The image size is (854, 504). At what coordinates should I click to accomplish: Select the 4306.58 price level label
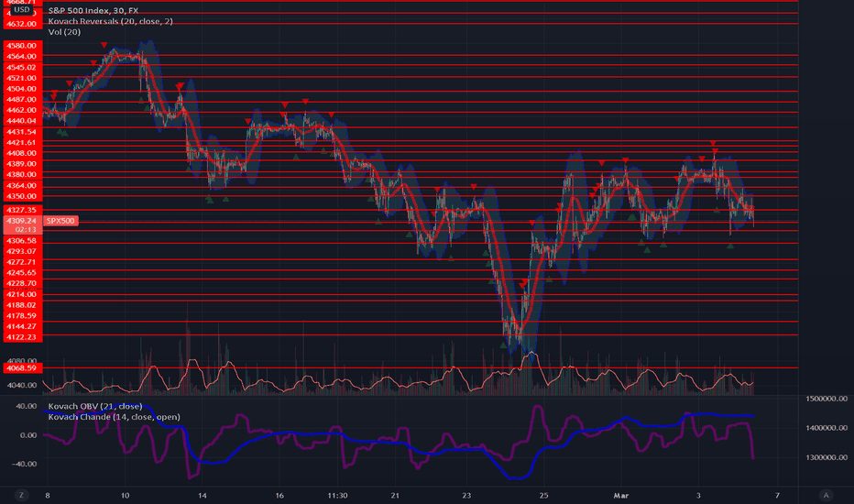pyautogui.click(x=22, y=240)
